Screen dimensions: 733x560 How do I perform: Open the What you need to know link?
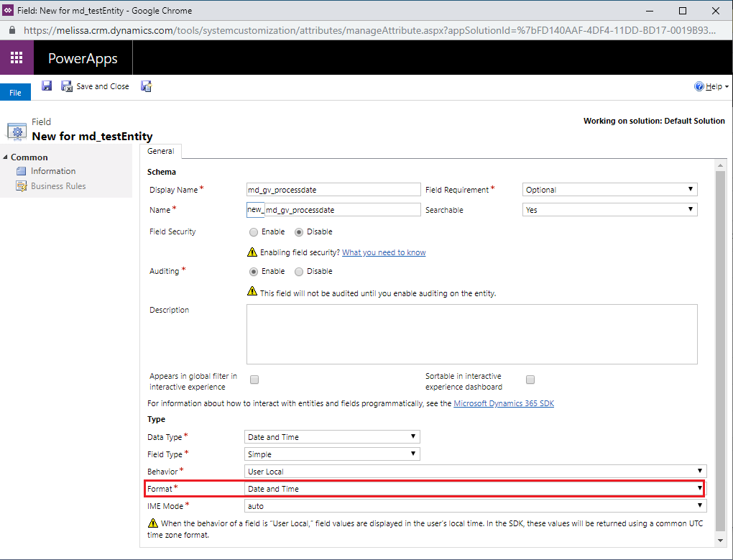point(384,252)
